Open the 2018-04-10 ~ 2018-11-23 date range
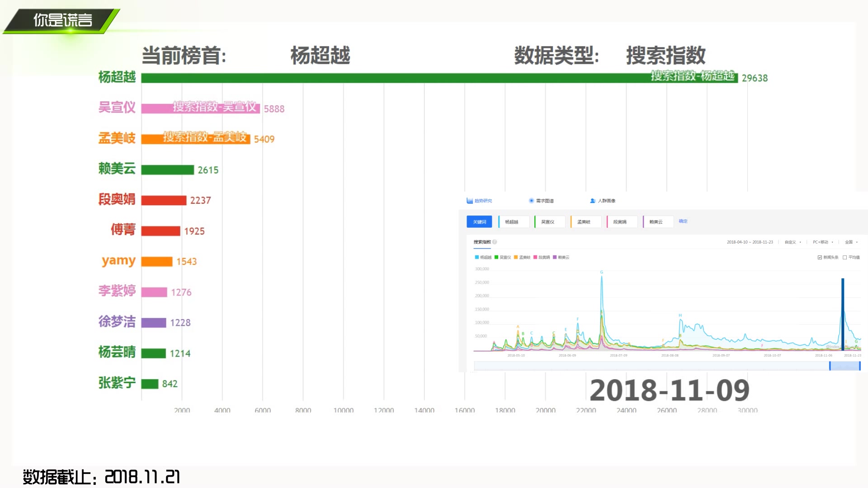Viewport: 868px width, 488px height. coord(750,242)
